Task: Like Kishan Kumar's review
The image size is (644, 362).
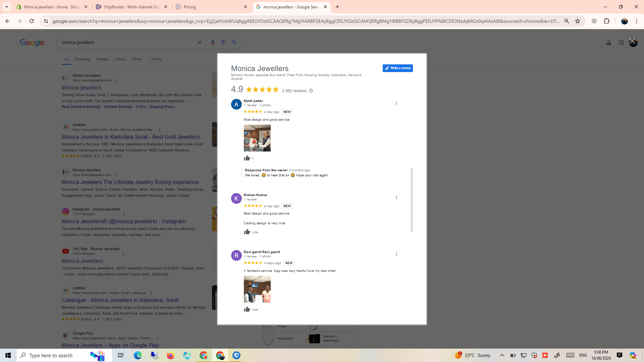Action: 247,232
